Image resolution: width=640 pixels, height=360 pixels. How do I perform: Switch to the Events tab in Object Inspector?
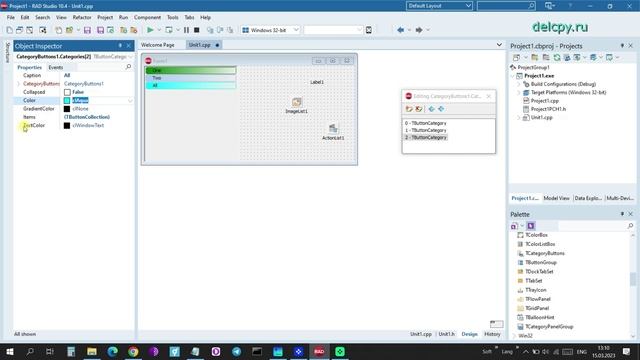pos(56,67)
